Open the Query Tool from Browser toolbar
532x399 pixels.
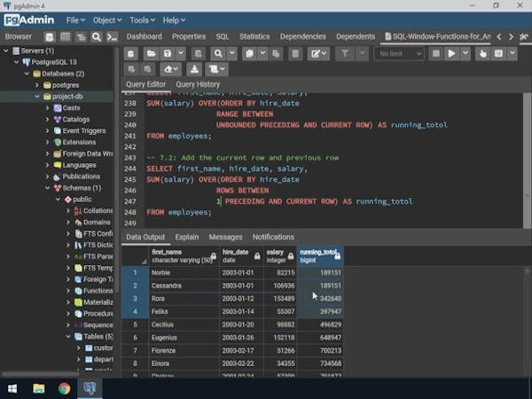(49, 36)
